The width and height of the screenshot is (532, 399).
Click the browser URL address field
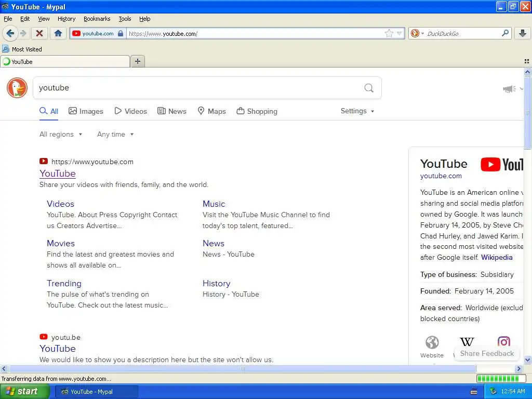coord(256,33)
